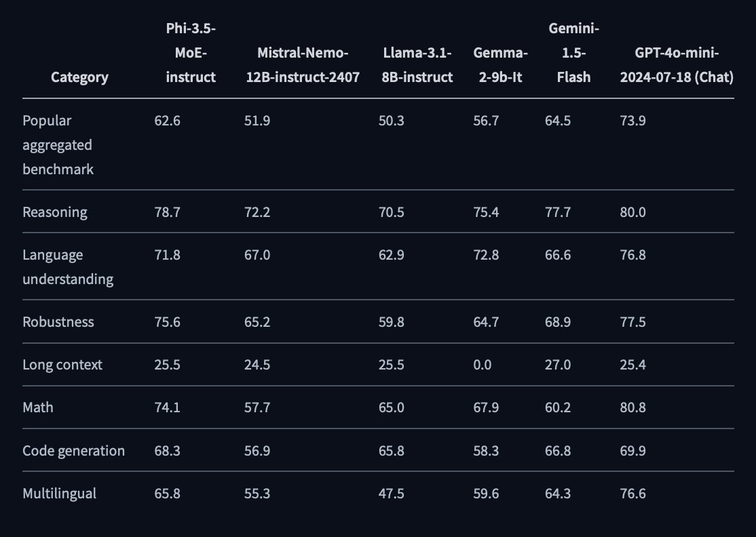Click the Popular aggregated benchmark row label

58,145
